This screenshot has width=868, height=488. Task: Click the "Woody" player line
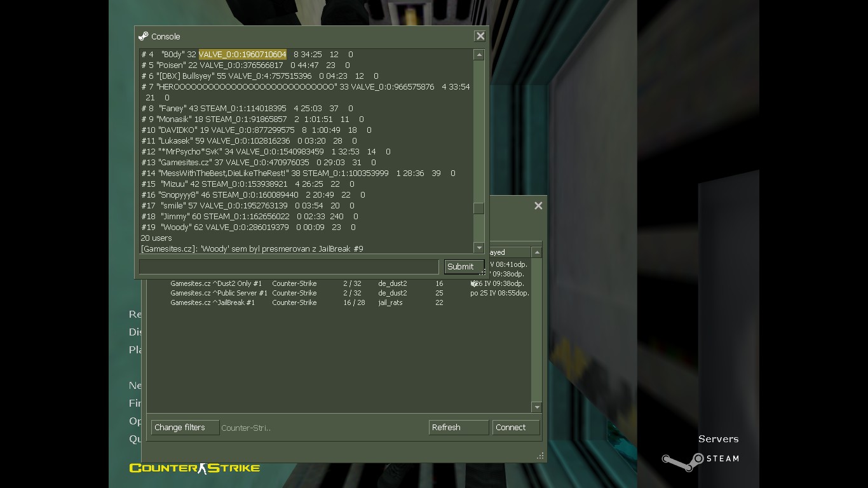point(248,227)
